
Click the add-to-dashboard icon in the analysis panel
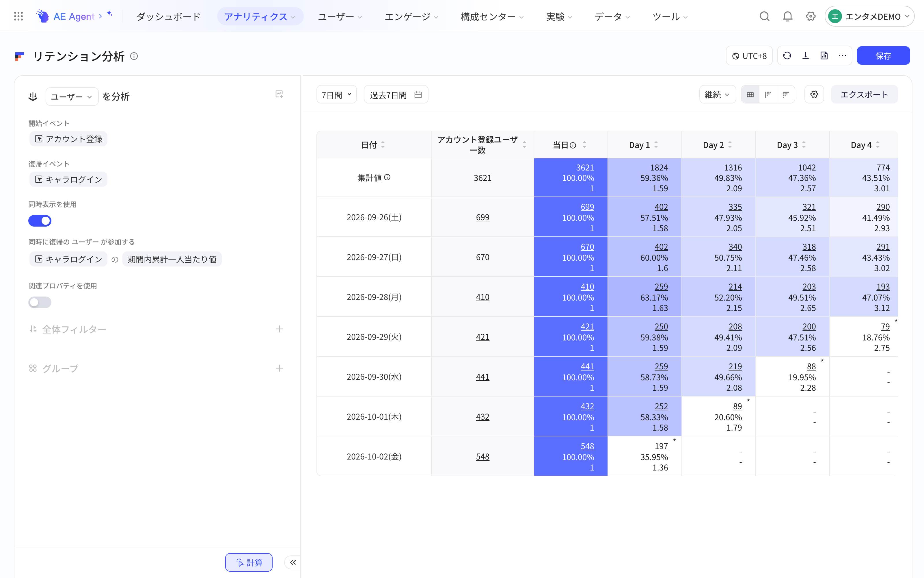click(279, 95)
